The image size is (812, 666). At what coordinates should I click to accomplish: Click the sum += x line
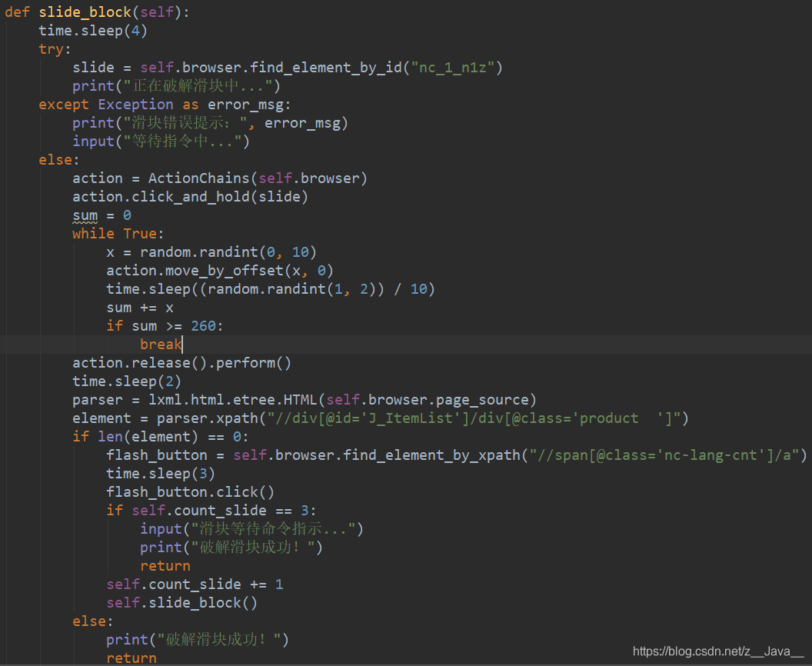[140, 308]
